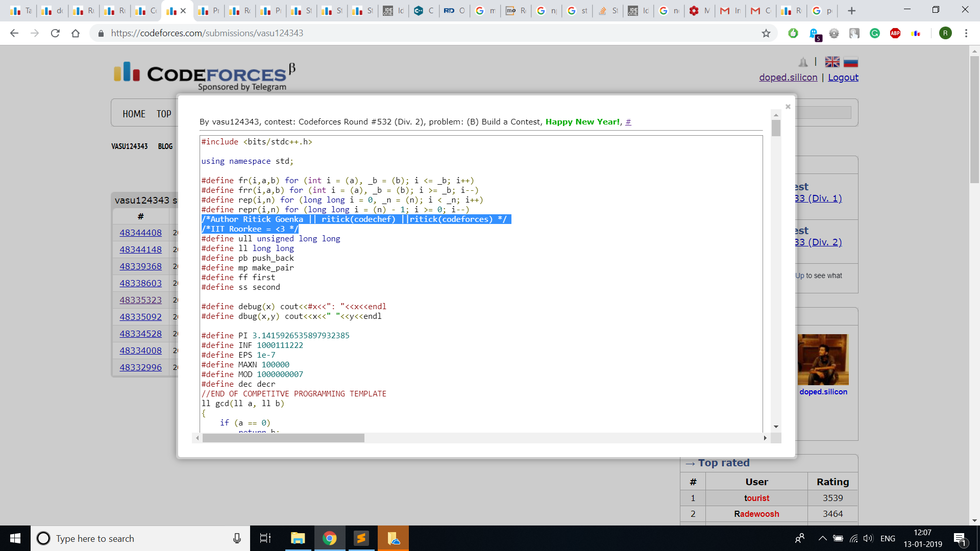Open submission 48344408
This screenshot has width=980, height=551.
point(140,233)
